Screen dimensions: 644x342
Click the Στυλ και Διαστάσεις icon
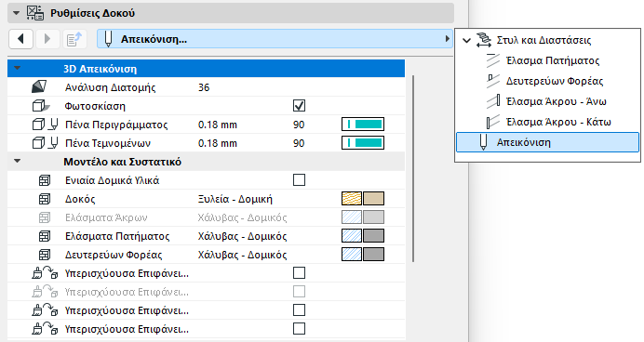tap(484, 40)
